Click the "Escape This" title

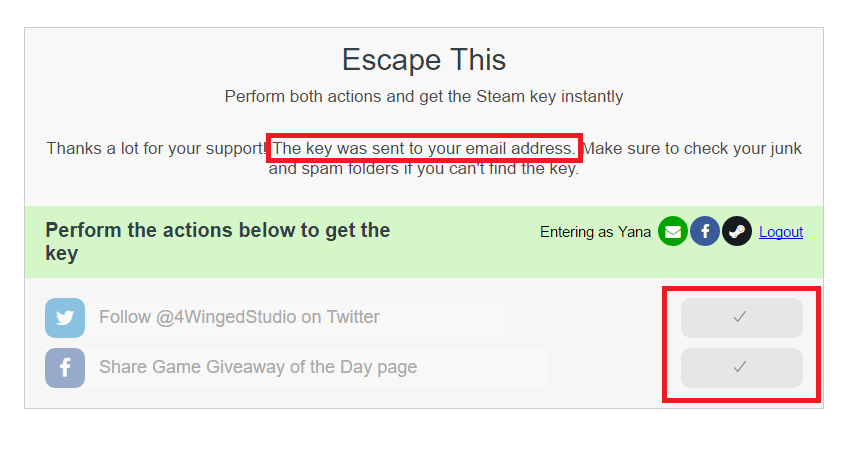tap(424, 60)
